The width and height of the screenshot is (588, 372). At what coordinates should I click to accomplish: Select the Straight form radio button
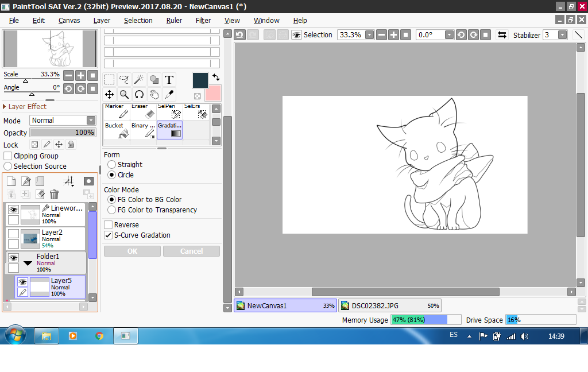coord(112,165)
